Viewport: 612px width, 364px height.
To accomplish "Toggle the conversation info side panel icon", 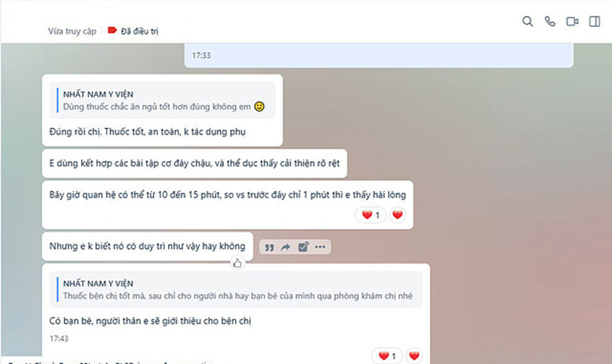I will [594, 22].
